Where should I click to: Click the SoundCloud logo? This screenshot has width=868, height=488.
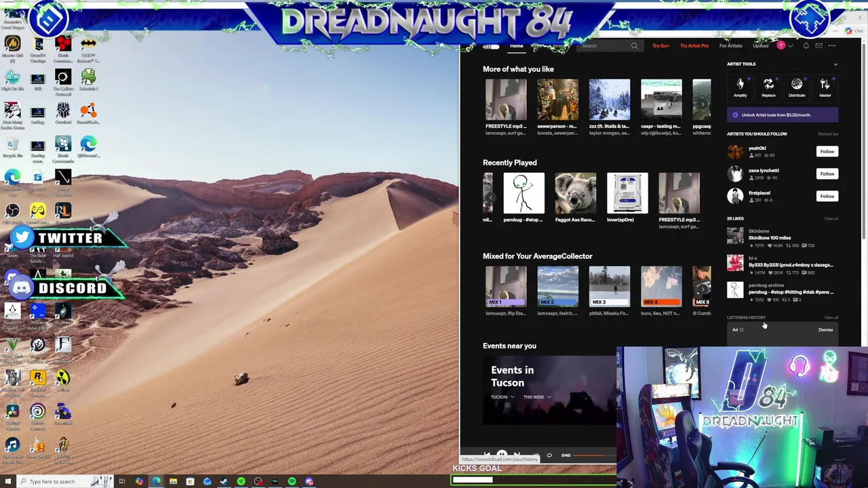click(x=491, y=46)
